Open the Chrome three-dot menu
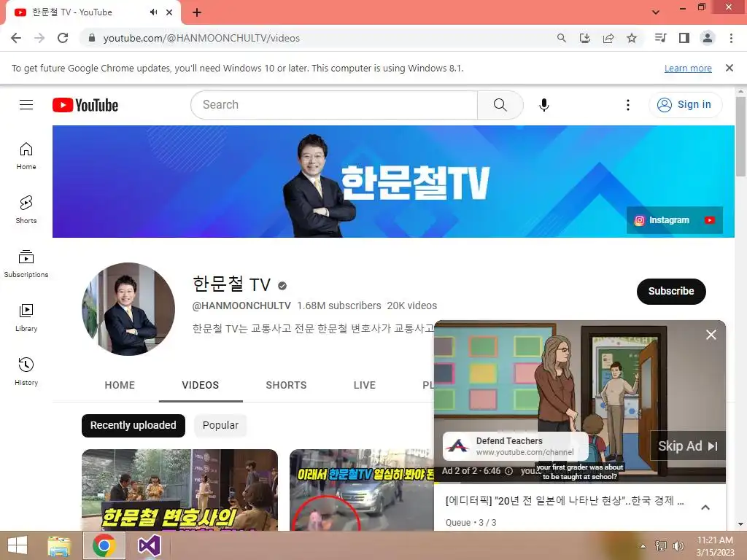 click(731, 38)
